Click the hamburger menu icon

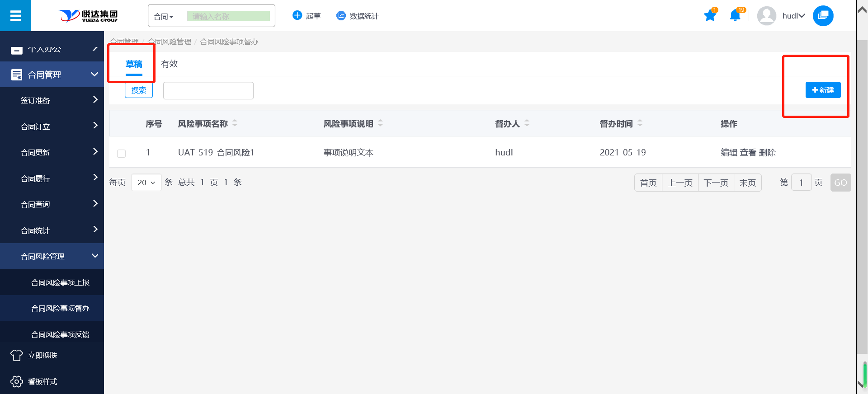15,16
